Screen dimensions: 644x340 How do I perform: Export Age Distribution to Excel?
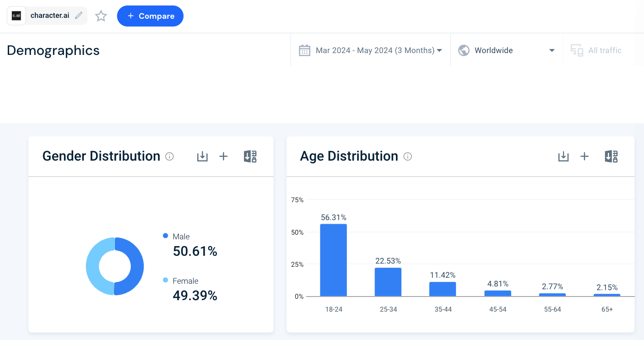click(x=611, y=157)
